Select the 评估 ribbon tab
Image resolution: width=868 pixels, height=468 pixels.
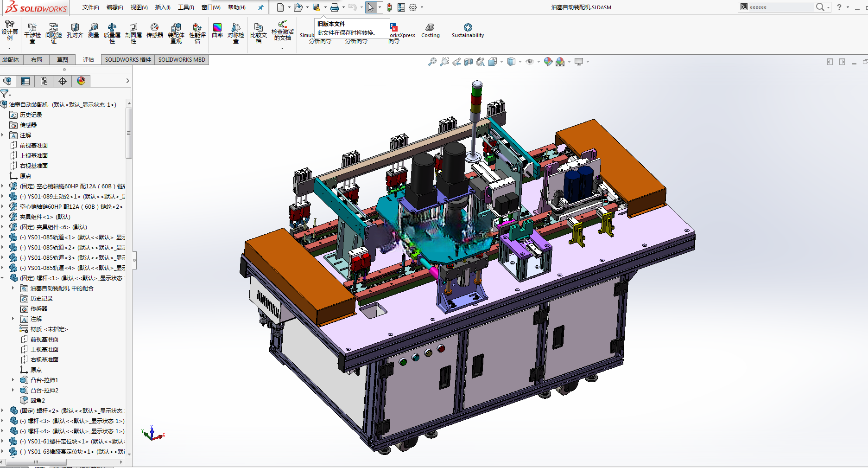pyautogui.click(x=89, y=60)
